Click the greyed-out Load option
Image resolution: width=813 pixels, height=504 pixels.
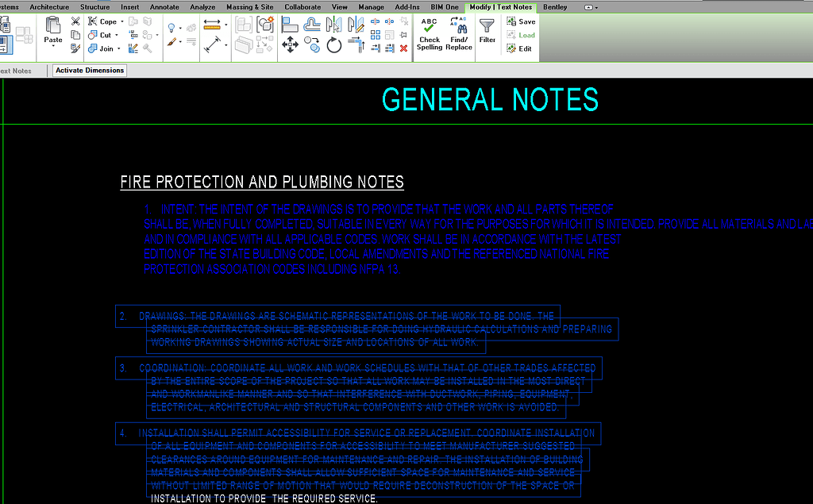tap(524, 35)
